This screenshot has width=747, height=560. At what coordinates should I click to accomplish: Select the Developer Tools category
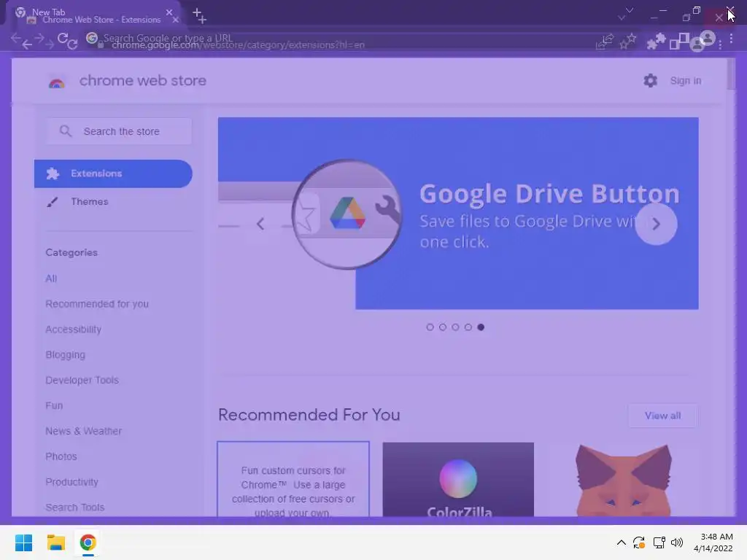pos(82,380)
